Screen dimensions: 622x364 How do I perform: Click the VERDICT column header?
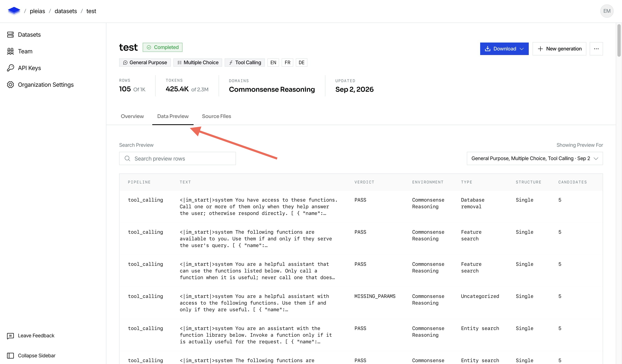click(364, 182)
